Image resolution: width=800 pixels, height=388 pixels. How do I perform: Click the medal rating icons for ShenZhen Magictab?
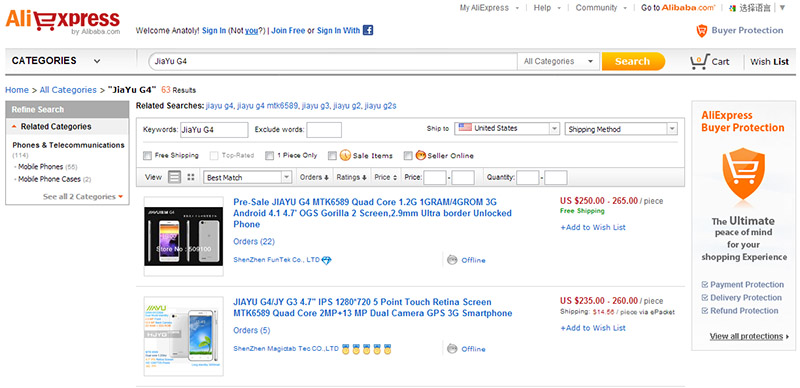367,349
